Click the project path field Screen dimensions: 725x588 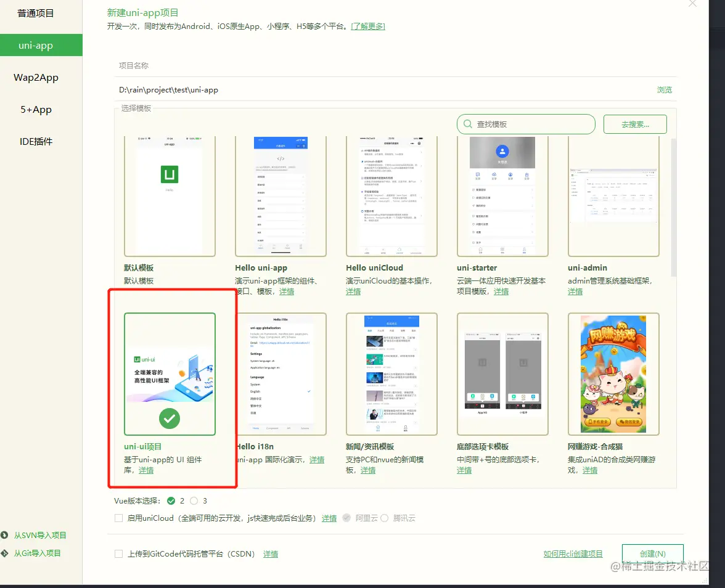point(383,90)
